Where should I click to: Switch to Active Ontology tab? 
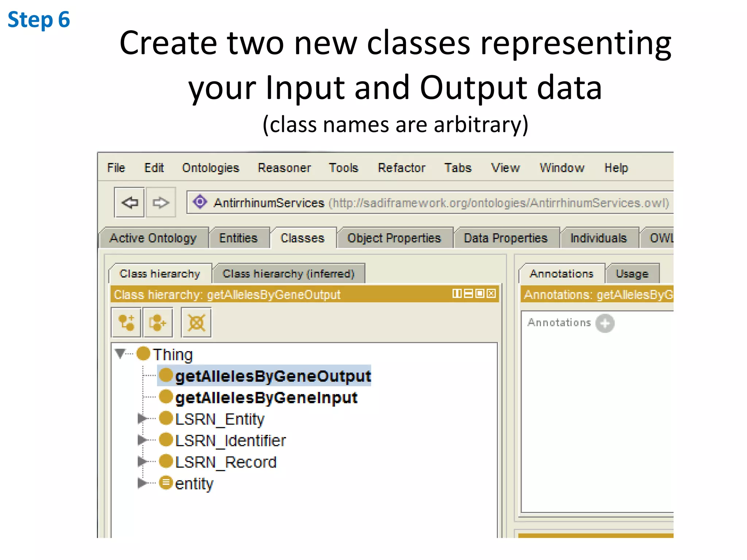click(154, 238)
